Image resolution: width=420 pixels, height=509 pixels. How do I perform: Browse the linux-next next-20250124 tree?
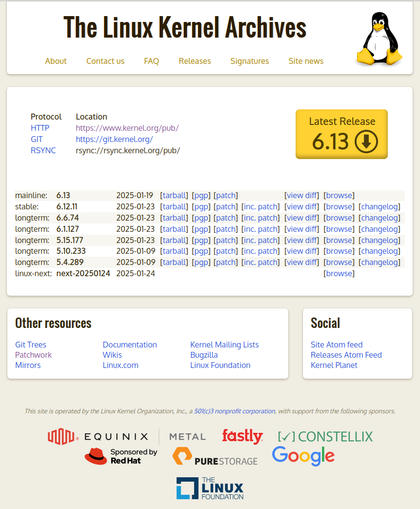coord(339,273)
